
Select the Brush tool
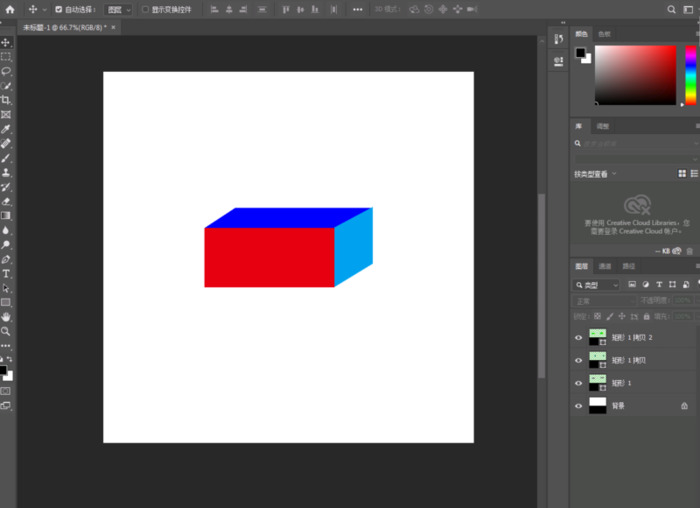coord(6,158)
